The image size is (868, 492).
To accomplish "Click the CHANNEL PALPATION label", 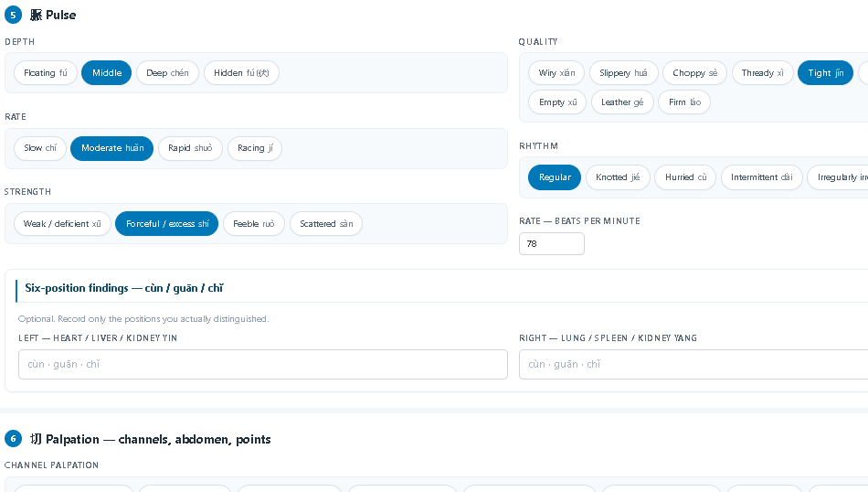I will pyautogui.click(x=51, y=465).
